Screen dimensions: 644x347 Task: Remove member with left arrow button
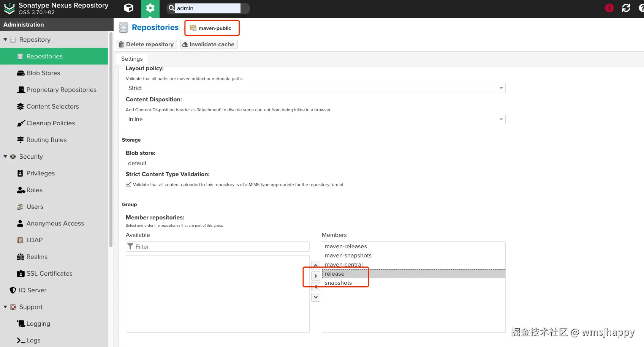click(316, 287)
